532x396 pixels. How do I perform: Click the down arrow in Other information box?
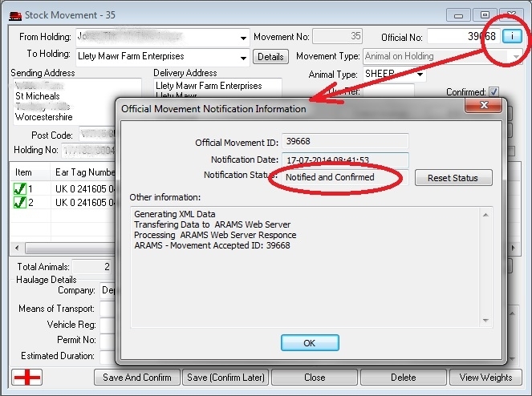tap(485, 321)
